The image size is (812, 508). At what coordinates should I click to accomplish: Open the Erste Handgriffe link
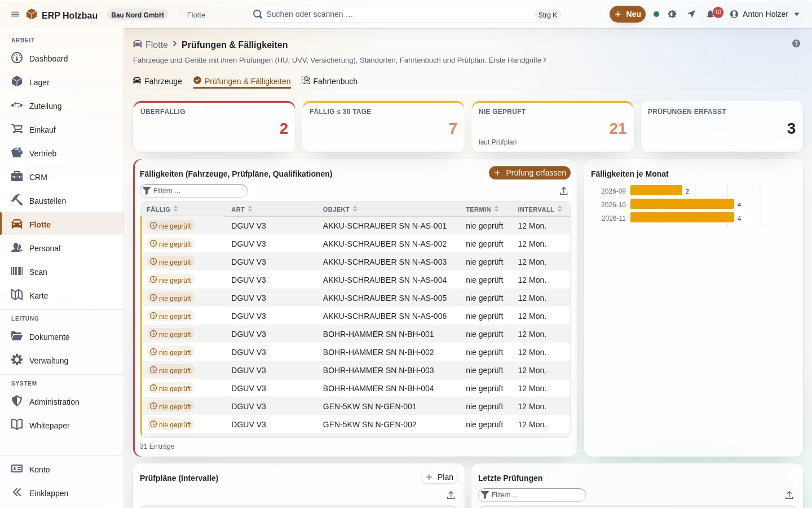click(517, 60)
